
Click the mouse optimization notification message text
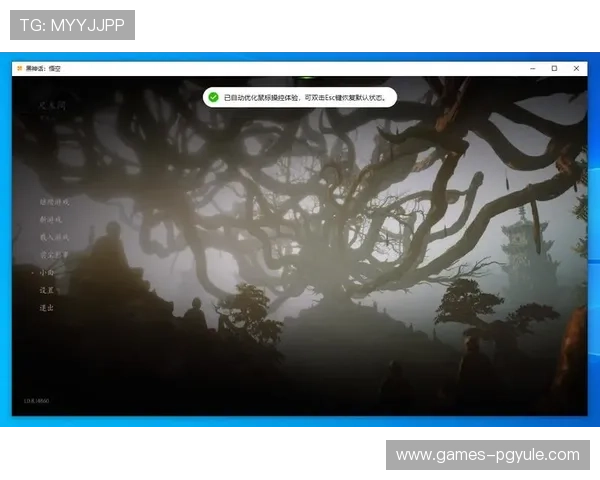coord(305,97)
